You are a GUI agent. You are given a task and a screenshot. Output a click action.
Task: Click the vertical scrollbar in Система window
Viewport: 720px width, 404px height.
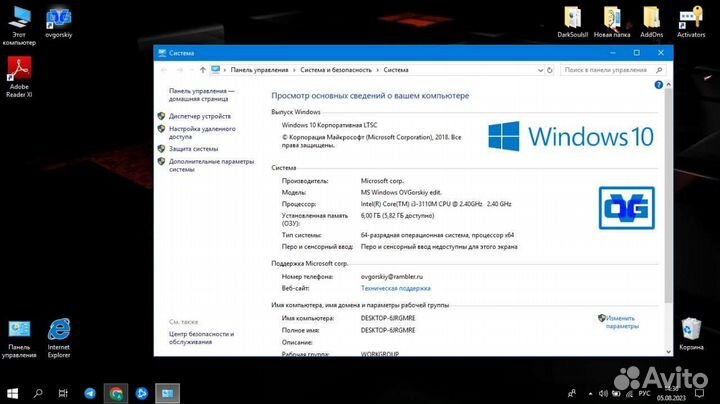pos(669,195)
